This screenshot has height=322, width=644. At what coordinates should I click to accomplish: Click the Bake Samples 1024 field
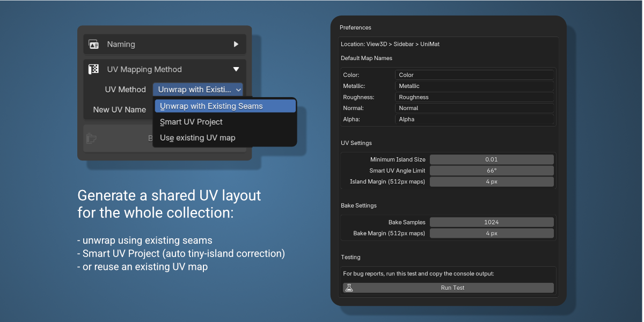click(491, 222)
